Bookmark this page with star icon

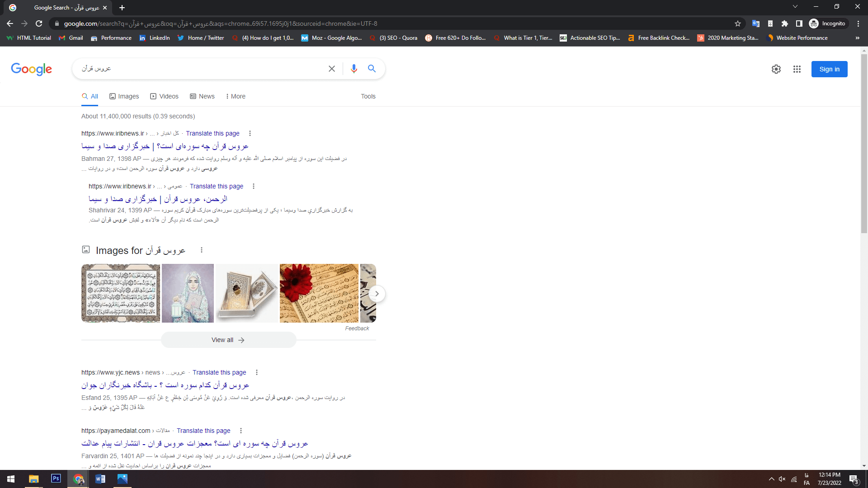[x=738, y=23]
